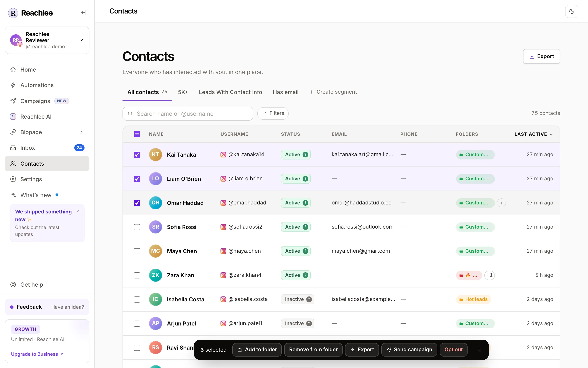Viewport: 588px width, 368px height.
Task: Open Leads With Contact Info tab
Action: [x=230, y=92]
